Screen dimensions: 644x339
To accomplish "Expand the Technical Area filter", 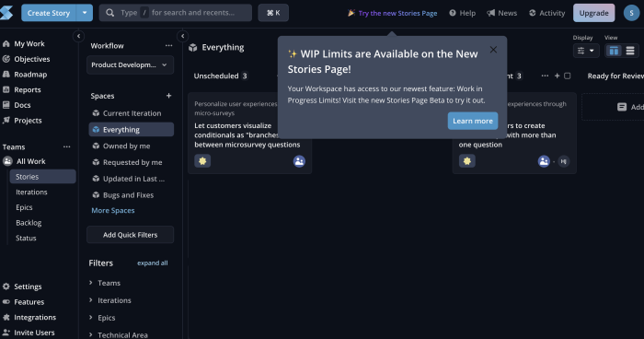I will (119, 335).
